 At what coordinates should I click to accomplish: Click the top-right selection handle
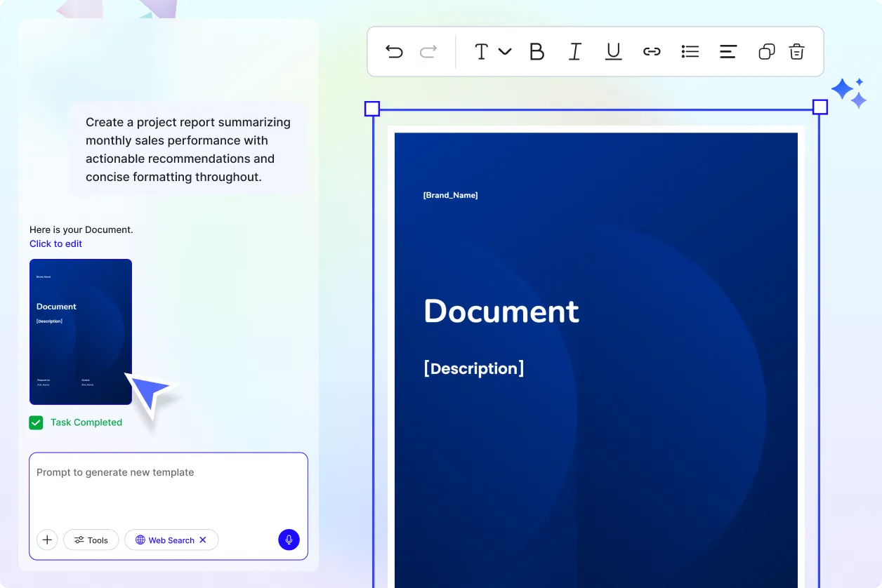coord(820,107)
